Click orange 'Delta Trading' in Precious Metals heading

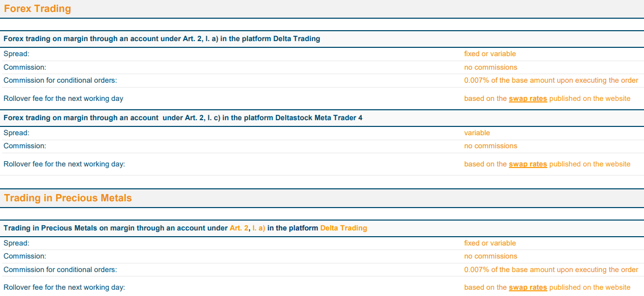(344, 228)
